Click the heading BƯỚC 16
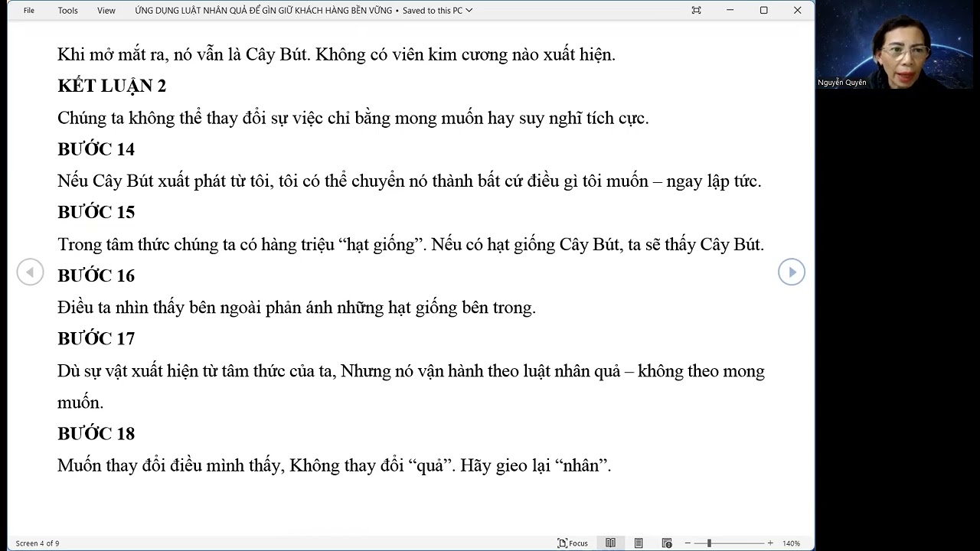The image size is (980, 551). coord(96,275)
